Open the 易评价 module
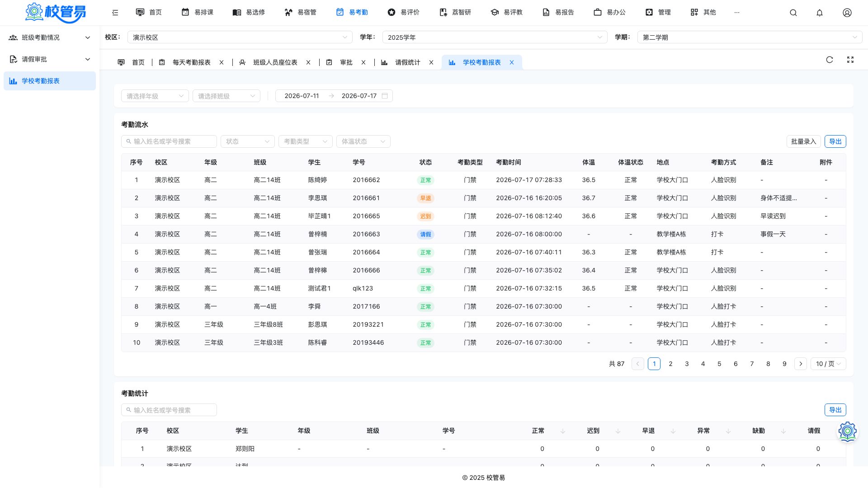Image resolution: width=868 pixels, height=488 pixels. (403, 13)
